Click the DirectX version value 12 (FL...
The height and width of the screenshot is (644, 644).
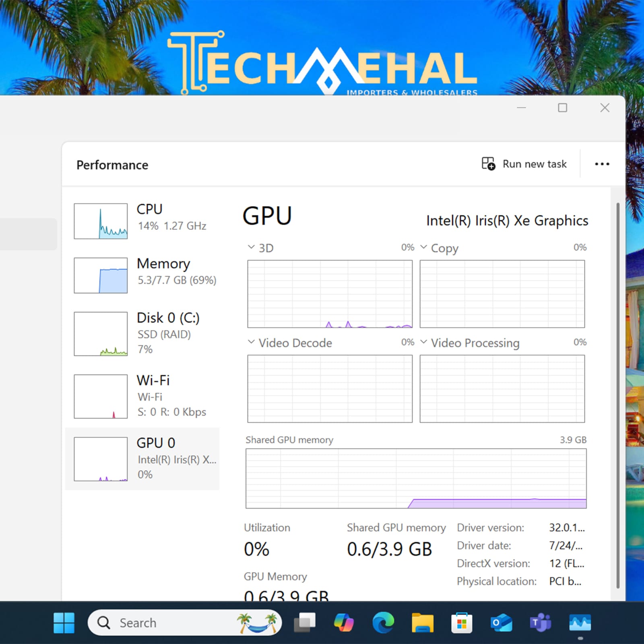click(567, 563)
